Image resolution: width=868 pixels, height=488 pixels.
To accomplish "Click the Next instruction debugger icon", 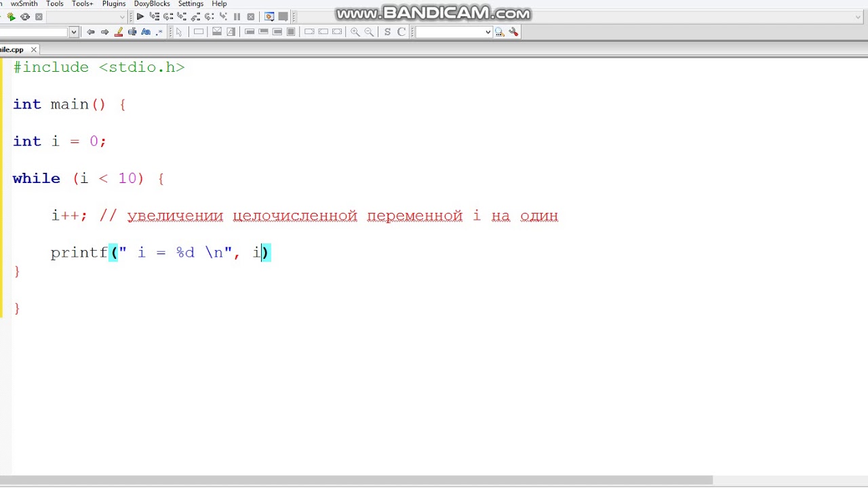I will coord(209,16).
